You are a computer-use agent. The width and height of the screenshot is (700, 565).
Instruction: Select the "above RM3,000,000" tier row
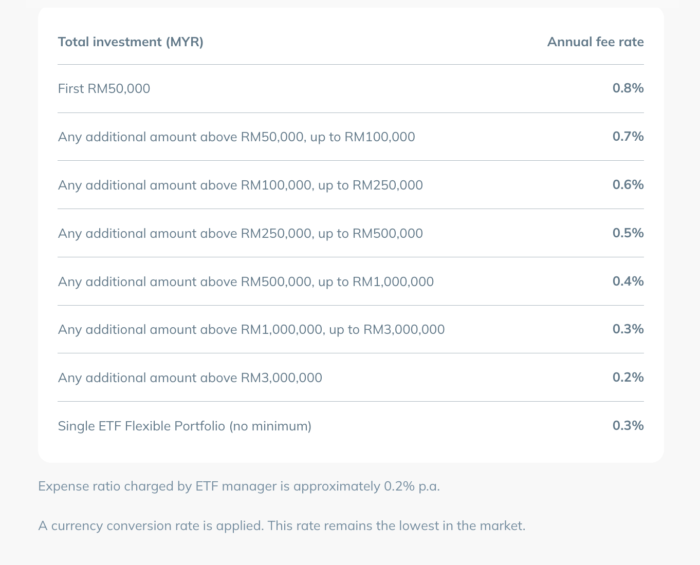[190, 377]
